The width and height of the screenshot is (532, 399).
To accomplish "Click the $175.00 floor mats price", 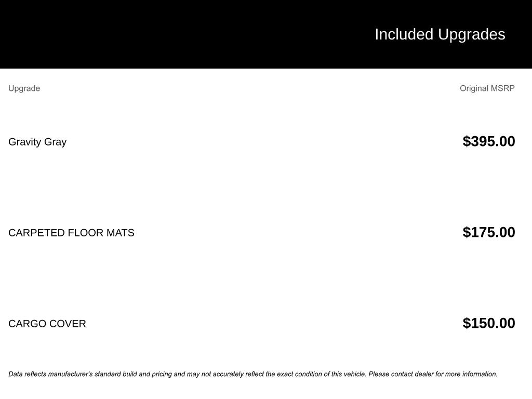I will coord(488,232).
